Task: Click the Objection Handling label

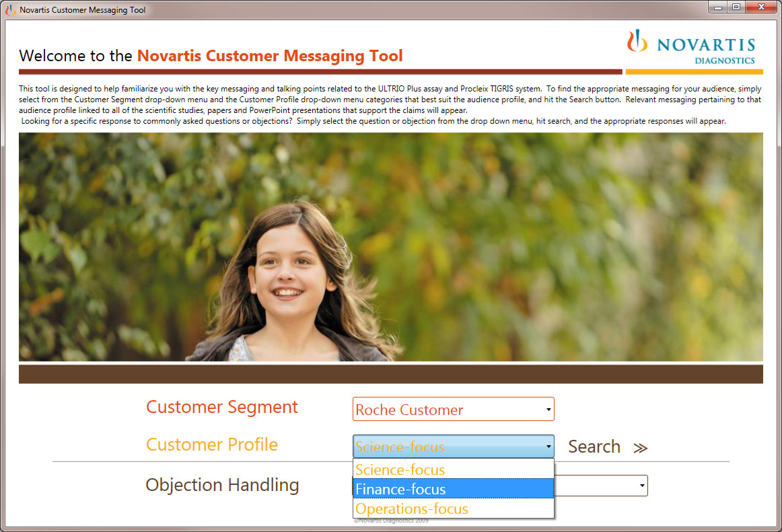Action: point(222,485)
